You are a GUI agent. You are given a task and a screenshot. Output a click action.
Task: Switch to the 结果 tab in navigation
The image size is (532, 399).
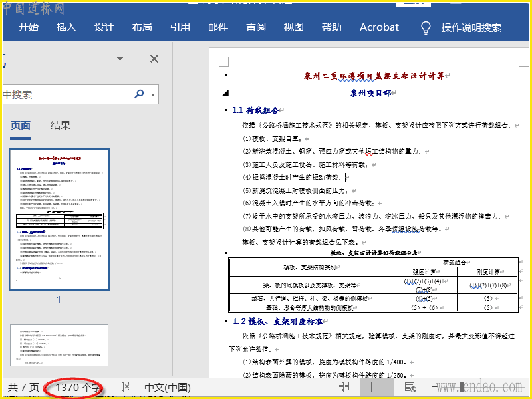point(61,125)
